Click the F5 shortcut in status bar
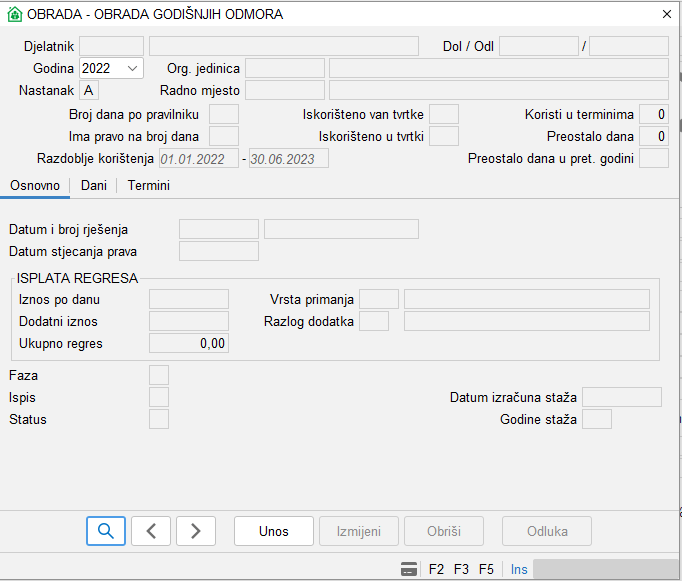Image resolution: width=682 pixels, height=581 pixels. click(x=486, y=569)
